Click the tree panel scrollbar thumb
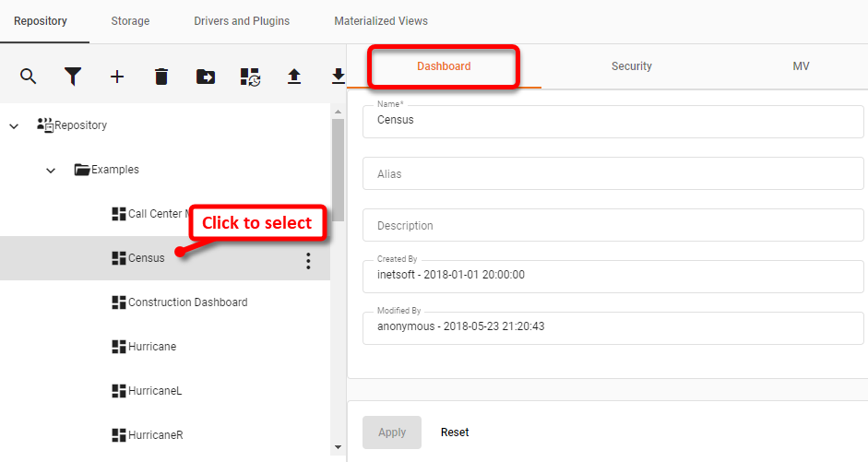This screenshot has width=868, height=462. coord(339,170)
